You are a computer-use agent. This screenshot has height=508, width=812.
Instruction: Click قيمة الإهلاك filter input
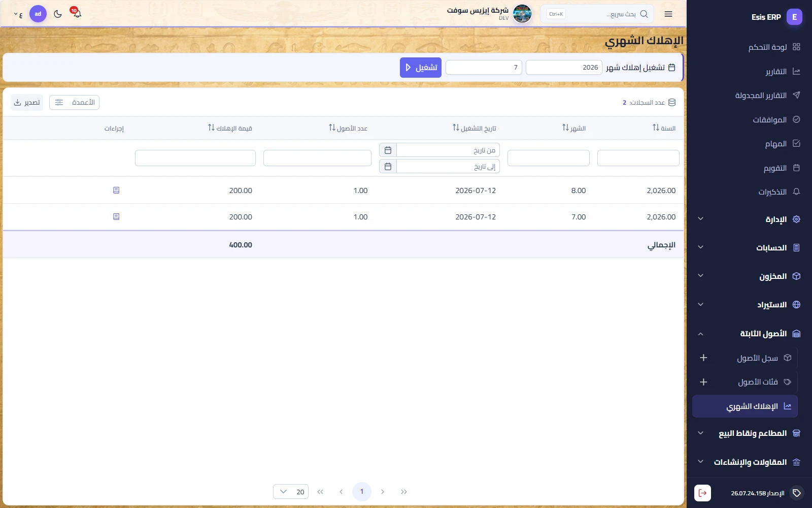[195, 158]
